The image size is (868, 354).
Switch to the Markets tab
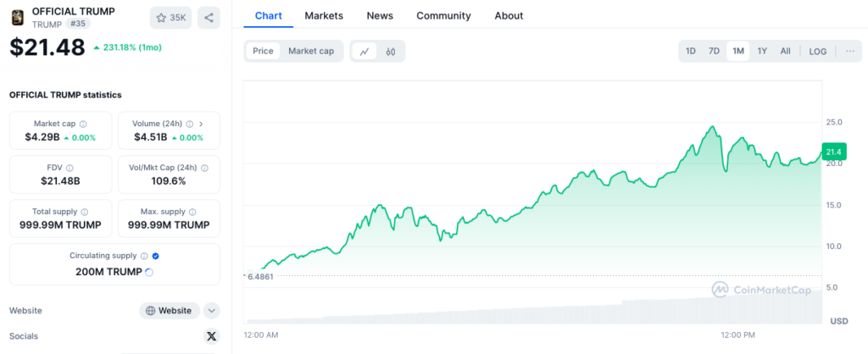[x=324, y=16]
